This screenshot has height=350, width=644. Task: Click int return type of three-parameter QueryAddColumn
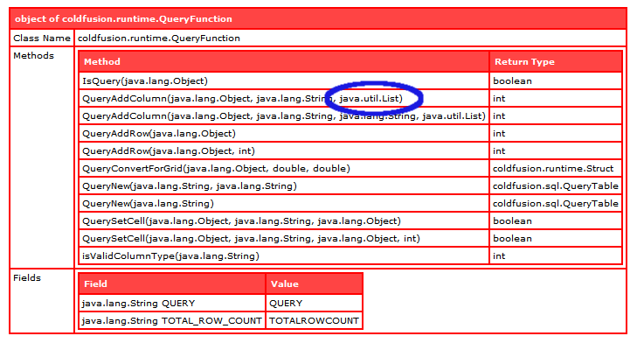(x=556, y=99)
